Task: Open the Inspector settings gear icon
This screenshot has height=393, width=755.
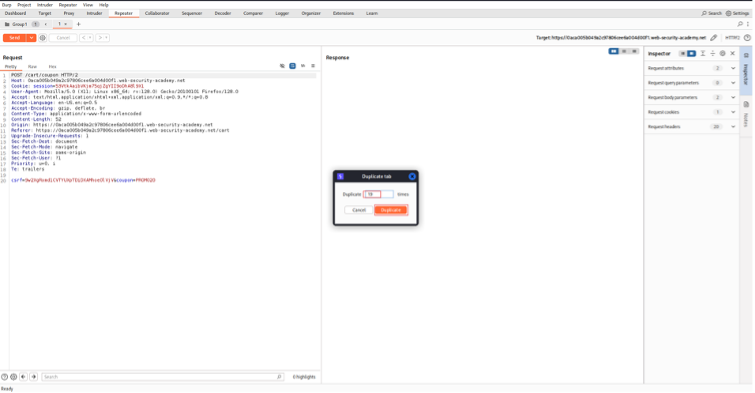Action: 722,53
